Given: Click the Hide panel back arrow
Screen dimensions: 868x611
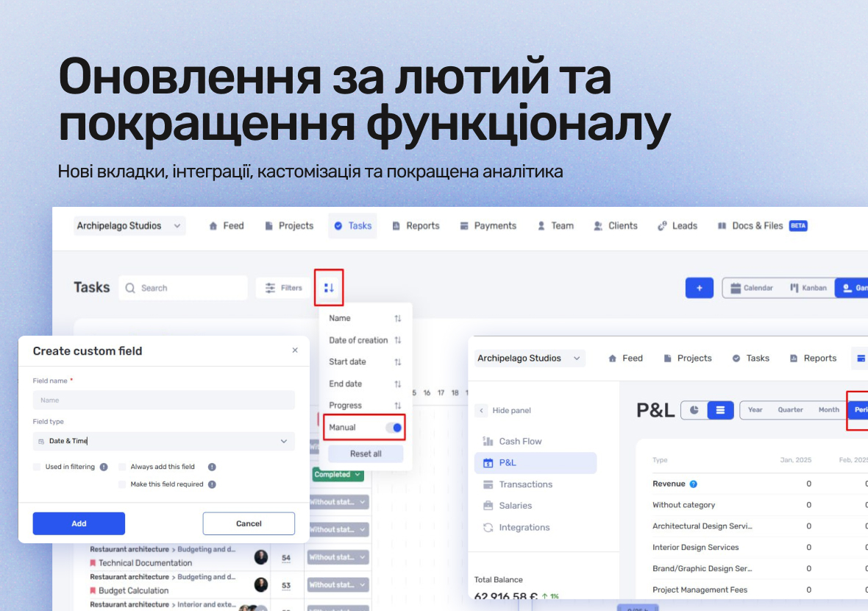Looking at the screenshot, I should coord(482,411).
